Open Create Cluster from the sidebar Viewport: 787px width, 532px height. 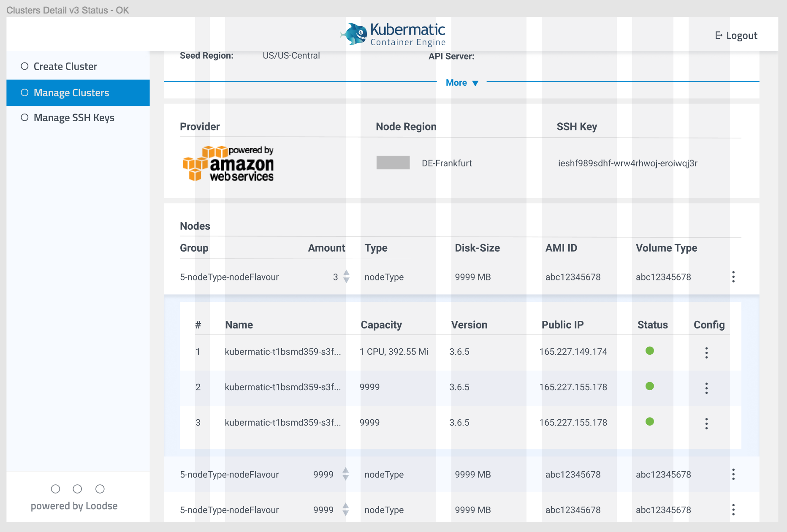tap(65, 66)
